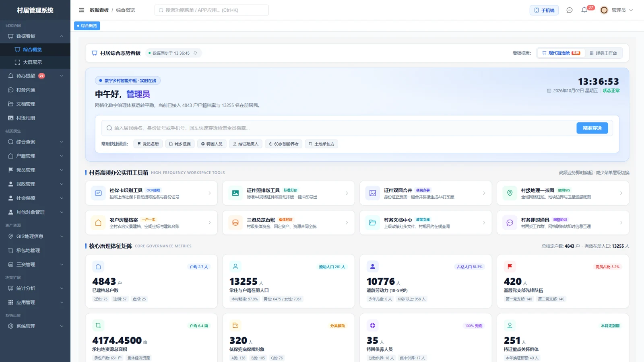Screen dimensions: 644x362
Task: Collapse the sidebar with hamburger icon
Action: pyautogui.click(x=82, y=10)
